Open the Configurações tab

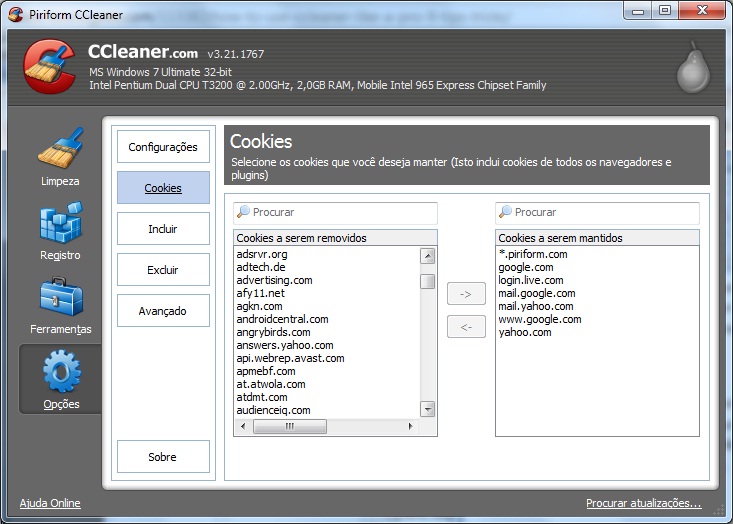tap(163, 147)
